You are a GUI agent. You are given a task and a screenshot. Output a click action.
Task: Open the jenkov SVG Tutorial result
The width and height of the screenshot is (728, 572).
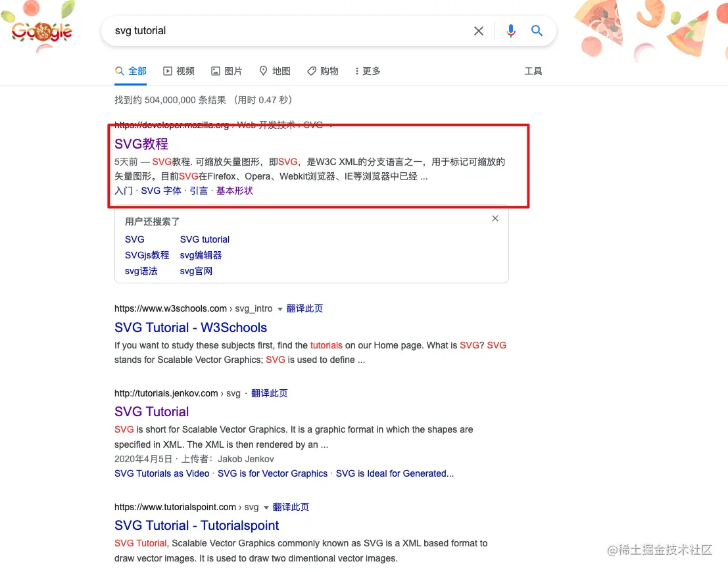pos(152,412)
